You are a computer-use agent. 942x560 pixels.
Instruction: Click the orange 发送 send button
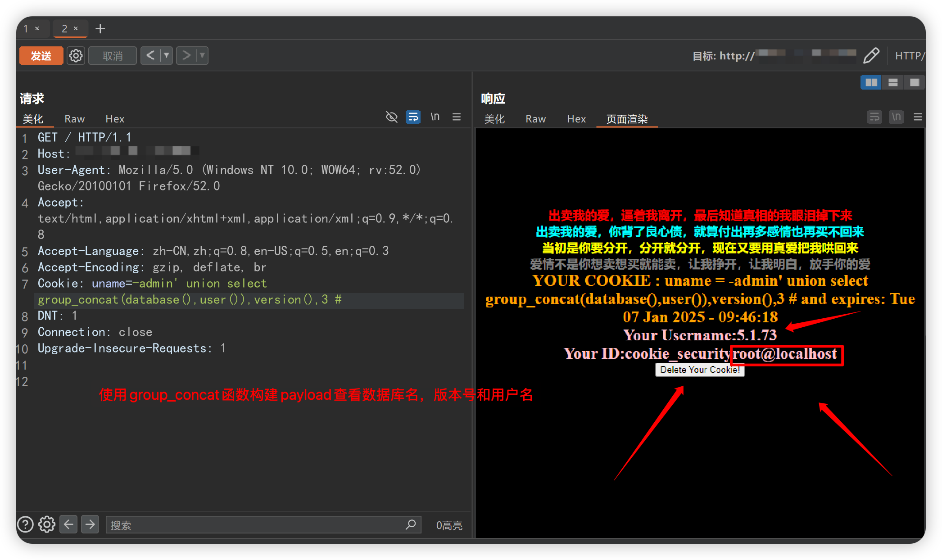click(41, 56)
